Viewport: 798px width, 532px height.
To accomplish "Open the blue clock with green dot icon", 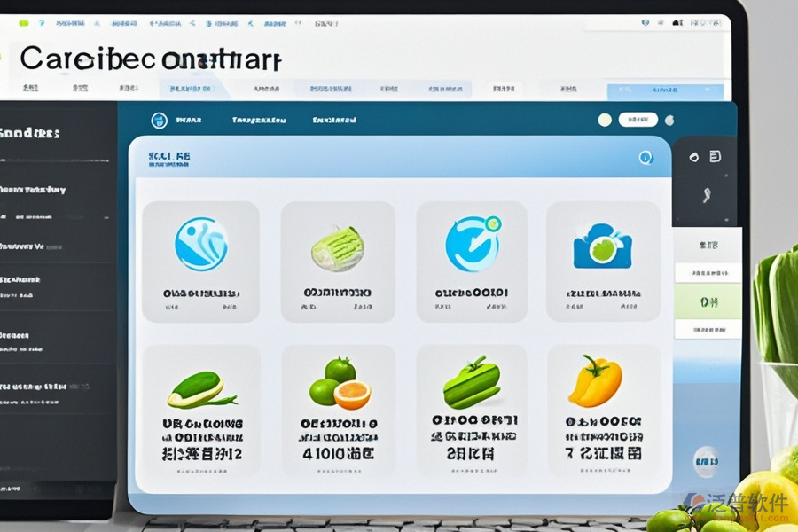I will [473, 244].
